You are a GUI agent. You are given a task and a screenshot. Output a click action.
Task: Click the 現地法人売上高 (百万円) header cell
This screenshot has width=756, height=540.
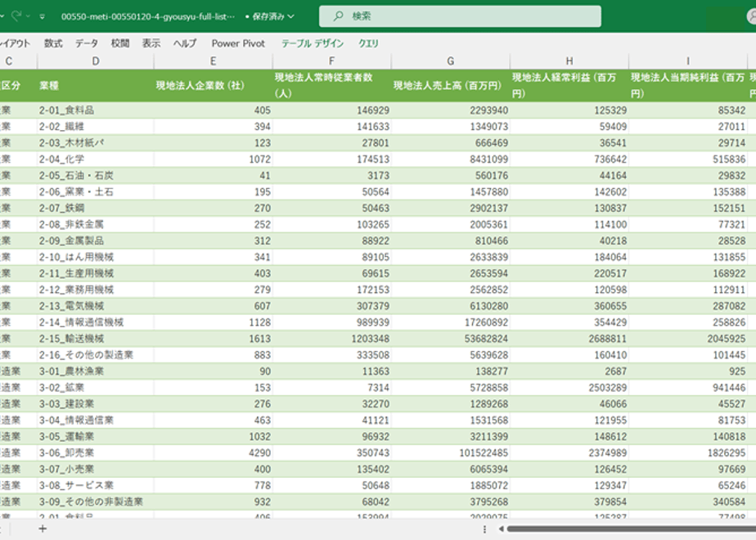[450, 85]
